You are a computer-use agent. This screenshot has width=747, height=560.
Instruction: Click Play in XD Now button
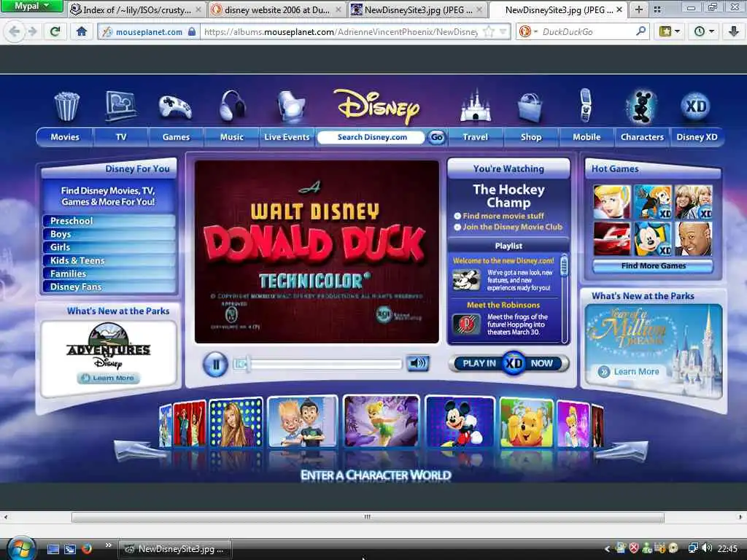coord(508,363)
